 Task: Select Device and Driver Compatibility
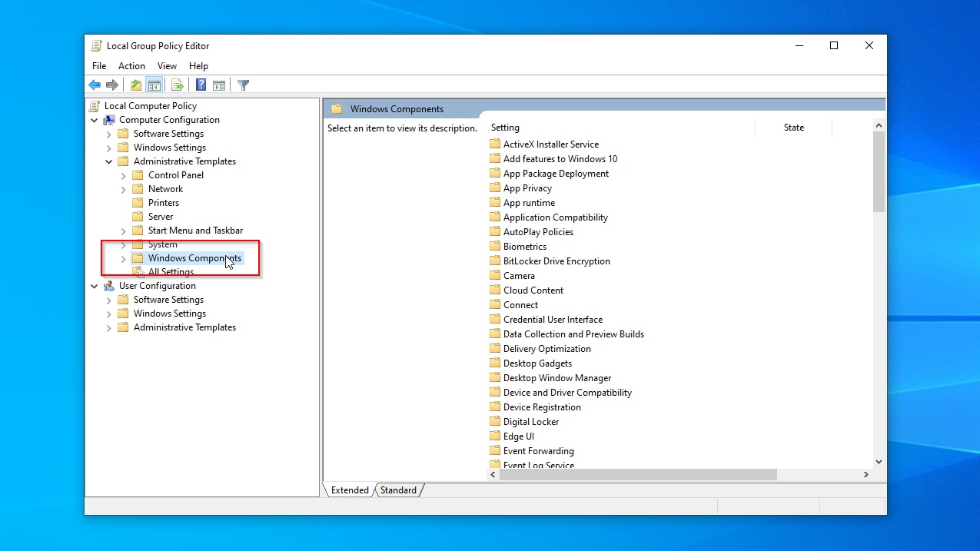[567, 392]
